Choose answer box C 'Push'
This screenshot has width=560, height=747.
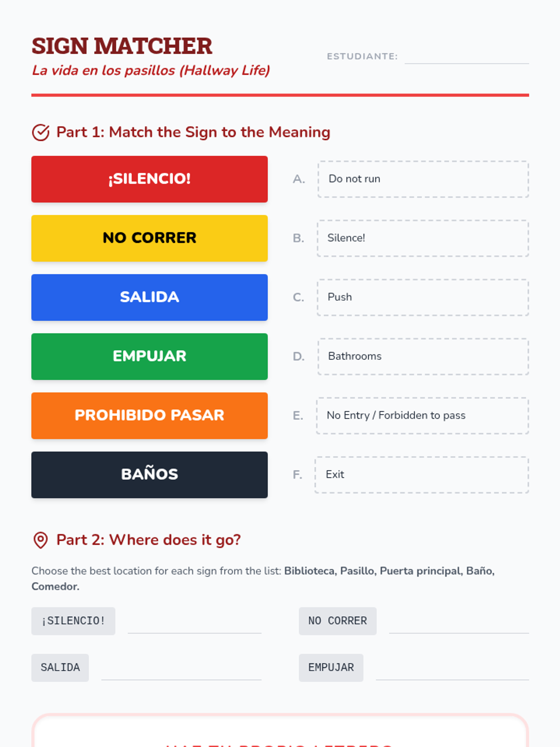coord(423,297)
